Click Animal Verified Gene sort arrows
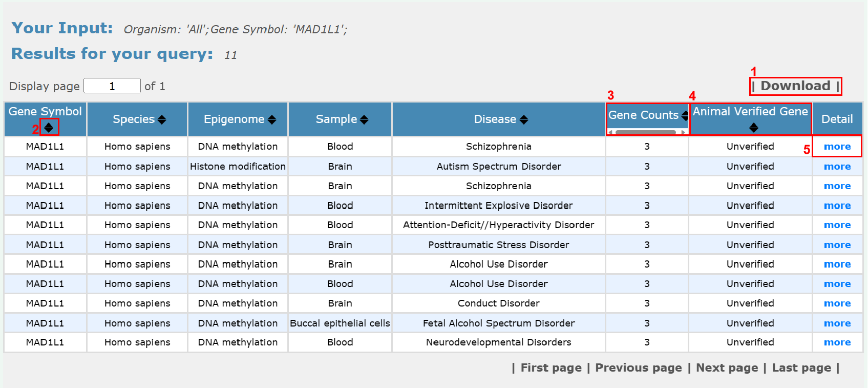The height and width of the screenshot is (388, 868). 753,128
